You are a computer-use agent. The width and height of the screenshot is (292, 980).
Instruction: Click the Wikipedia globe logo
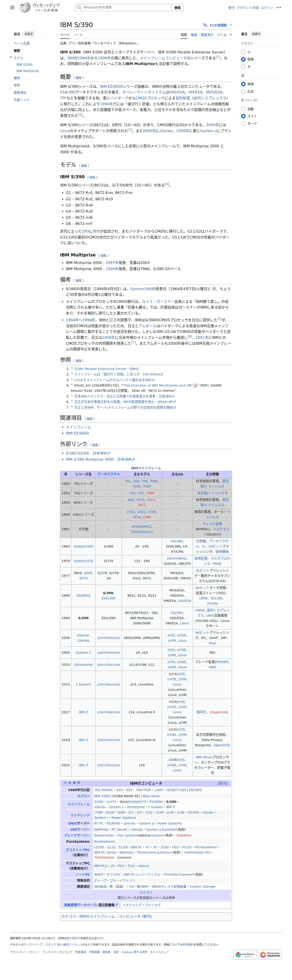pos(25,7)
